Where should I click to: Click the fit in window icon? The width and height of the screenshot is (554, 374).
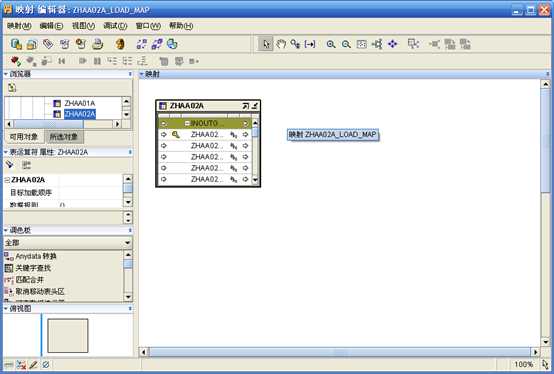click(361, 44)
